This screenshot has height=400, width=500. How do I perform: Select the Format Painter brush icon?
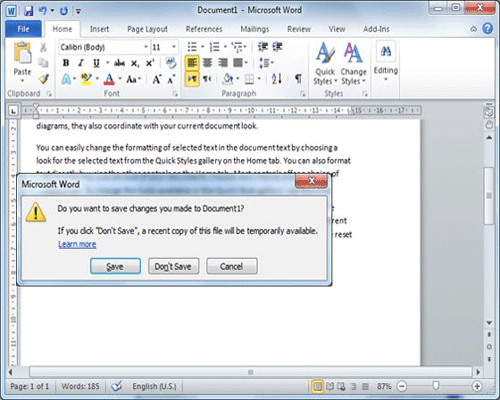click(x=43, y=79)
